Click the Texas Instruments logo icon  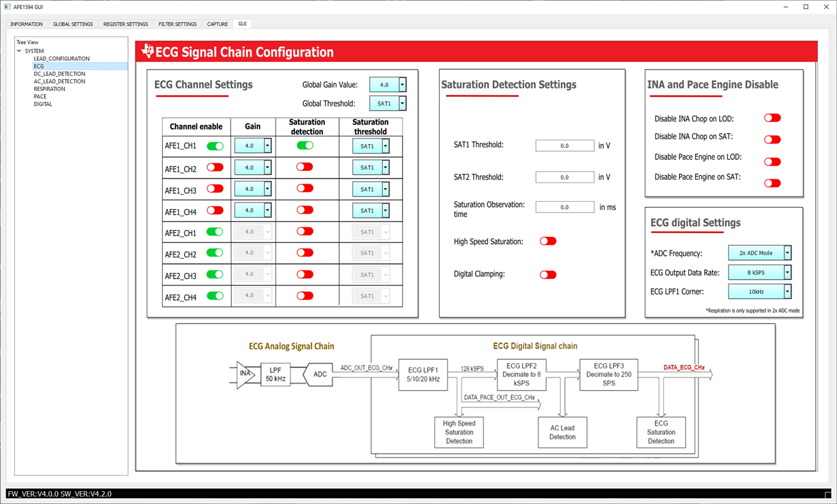147,51
